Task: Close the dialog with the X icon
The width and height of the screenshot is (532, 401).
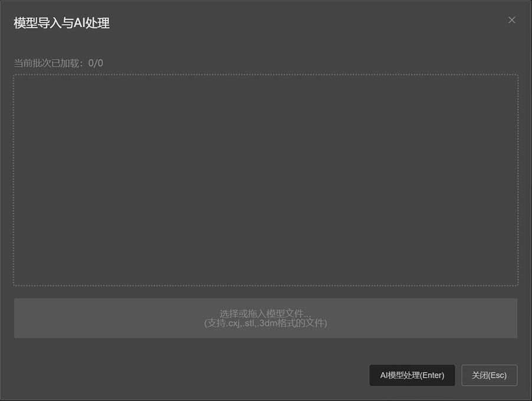Action: 511,20
